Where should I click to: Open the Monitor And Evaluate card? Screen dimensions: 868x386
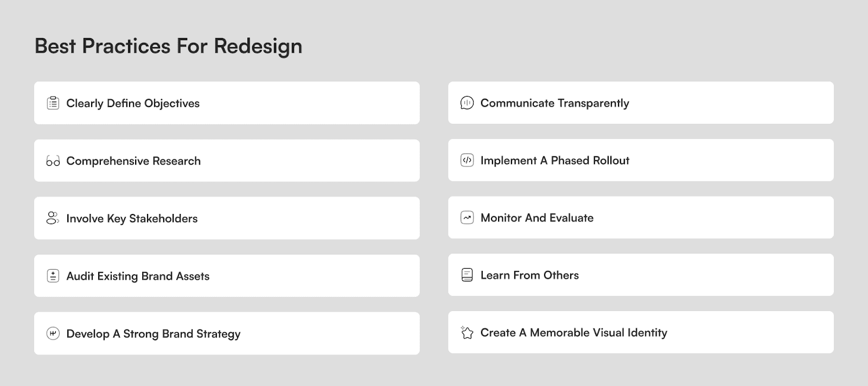point(641,218)
